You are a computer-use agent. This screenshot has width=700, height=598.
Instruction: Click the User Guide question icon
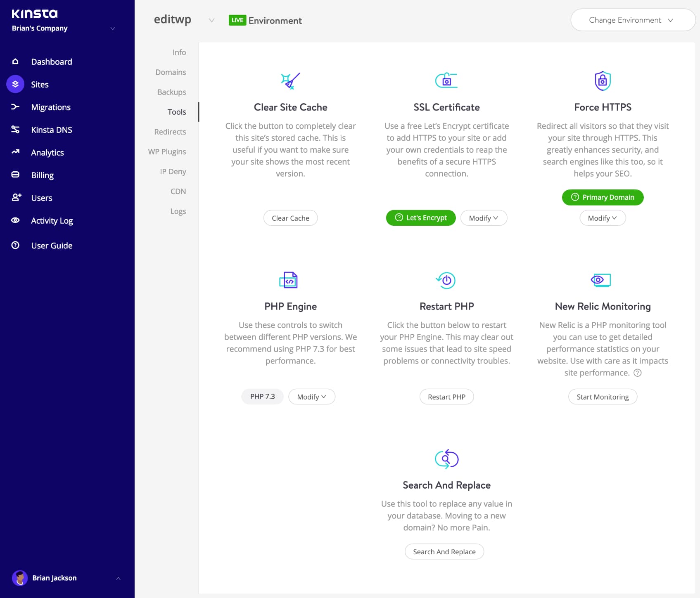(15, 245)
